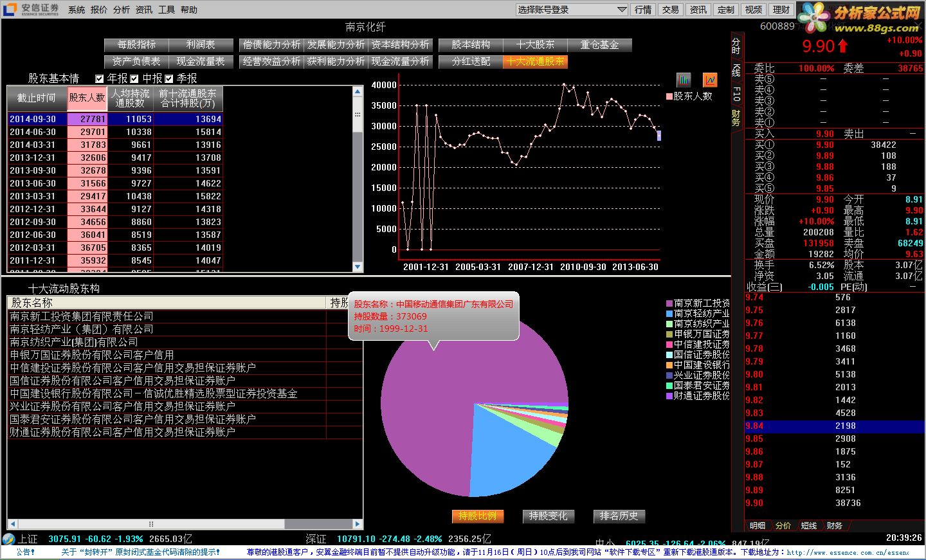Screen dimensions: 926x560
Task: Open the 资产负债表 report
Action: point(136,62)
